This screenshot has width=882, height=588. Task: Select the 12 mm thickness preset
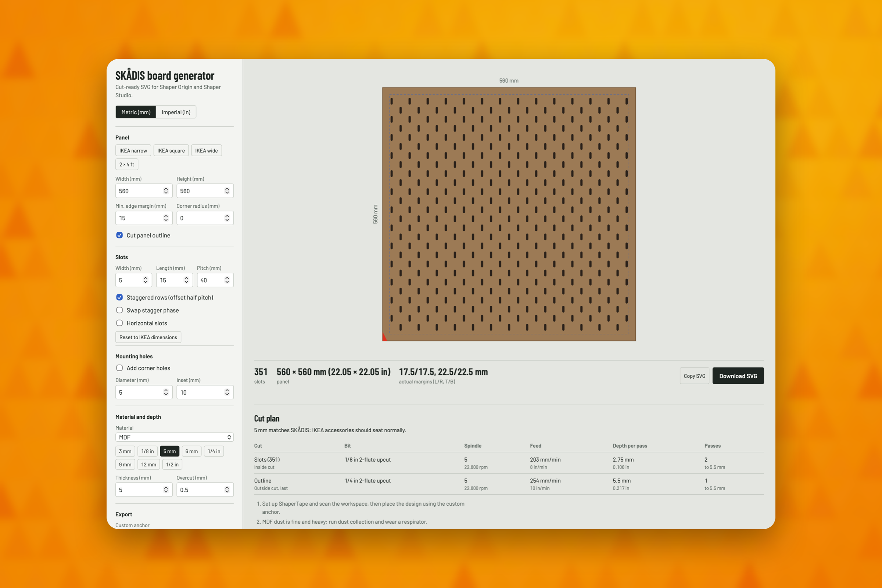pyautogui.click(x=148, y=464)
